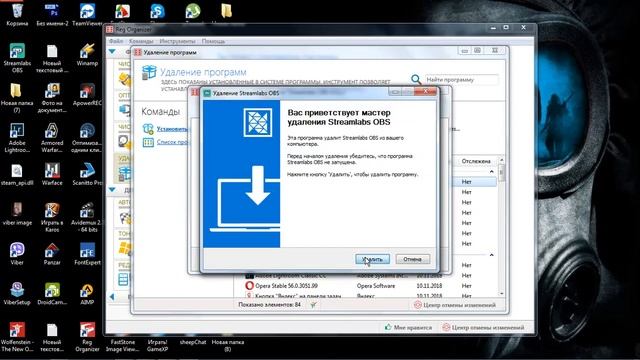
Task: Open the Команды menu in Reg Organizer
Action: [141, 41]
